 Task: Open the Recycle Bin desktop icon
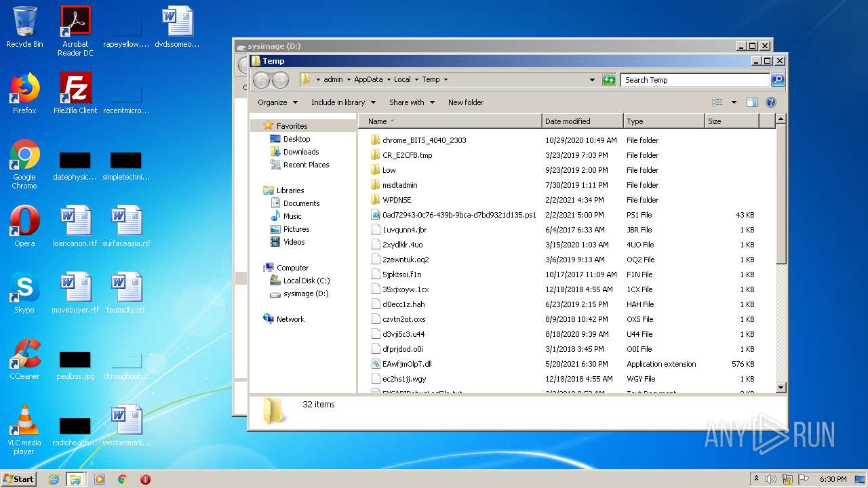pos(24,27)
